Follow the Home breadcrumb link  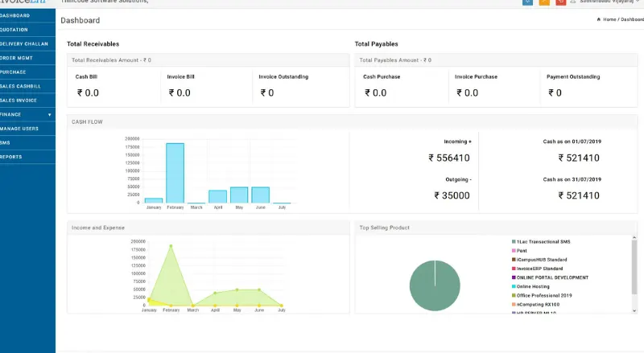pyautogui.click(x=609, y=19)
